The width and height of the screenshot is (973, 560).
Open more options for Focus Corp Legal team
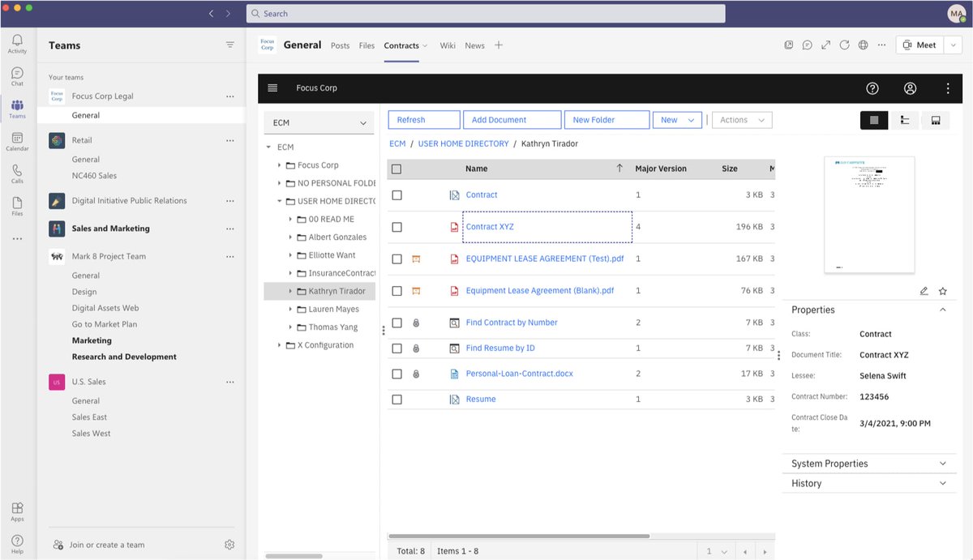[230, 96]
